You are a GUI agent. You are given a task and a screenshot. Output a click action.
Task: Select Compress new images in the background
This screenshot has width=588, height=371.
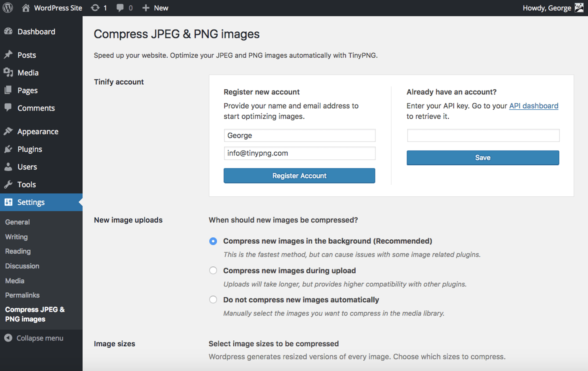[213, 241]
